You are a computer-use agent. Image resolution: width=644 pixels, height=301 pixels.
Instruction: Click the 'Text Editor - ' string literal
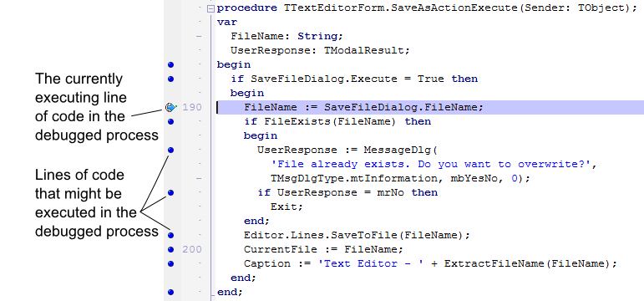click(x=372, y=263)
